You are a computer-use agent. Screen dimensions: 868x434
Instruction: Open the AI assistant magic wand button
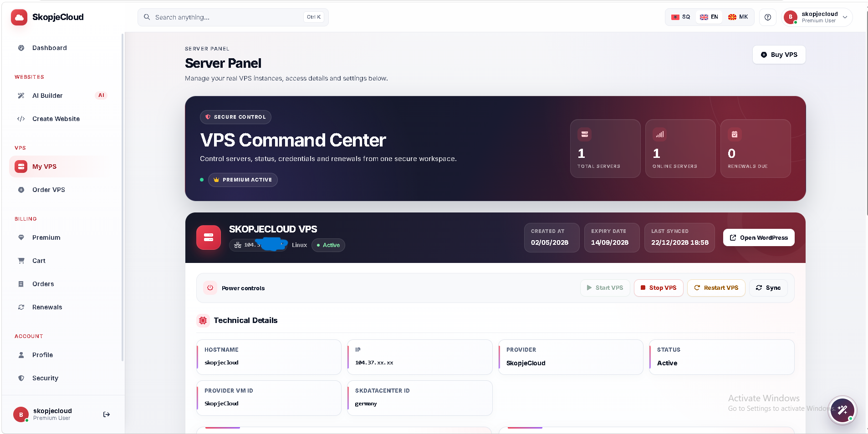[x=842, y=410]
